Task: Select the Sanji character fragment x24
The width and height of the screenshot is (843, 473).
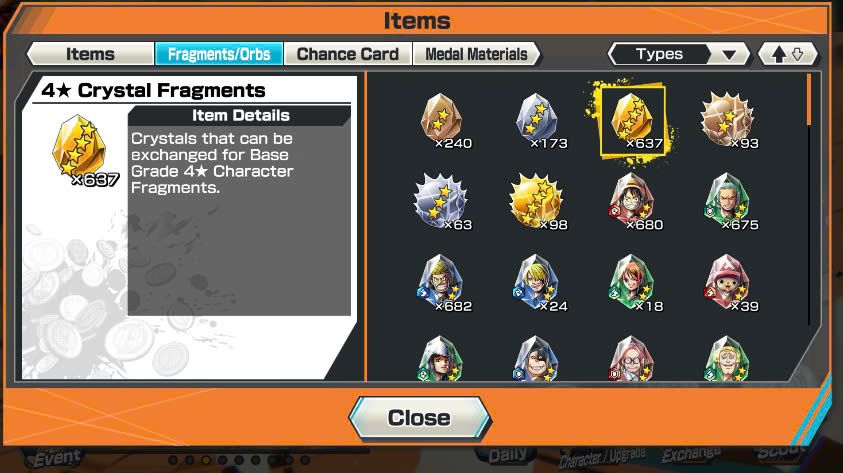Action: coord(537,283)
